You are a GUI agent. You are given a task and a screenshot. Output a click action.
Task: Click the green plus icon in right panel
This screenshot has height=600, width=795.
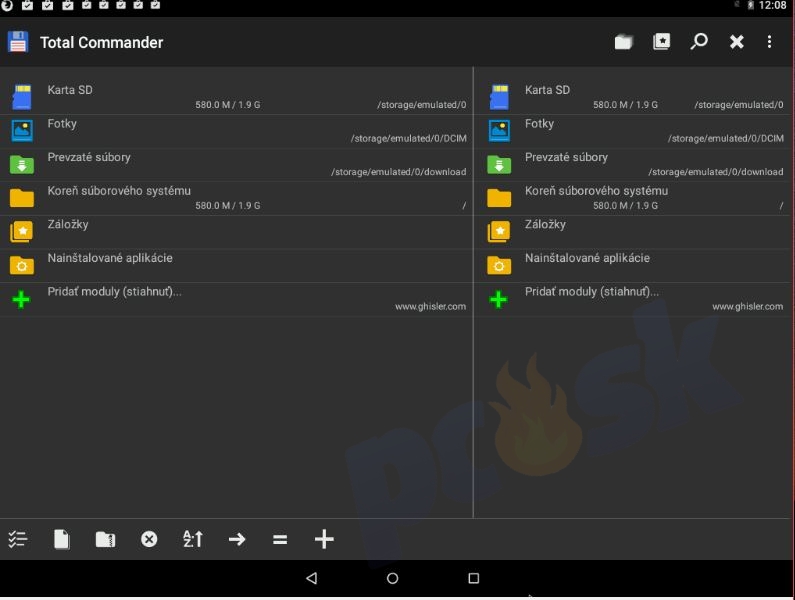(x=499, y=300)
